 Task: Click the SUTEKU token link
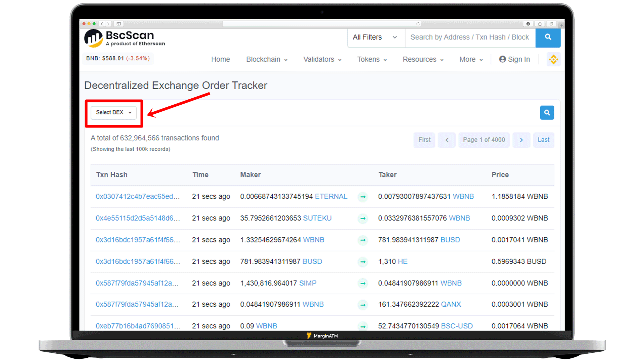[x=317, y=218]
